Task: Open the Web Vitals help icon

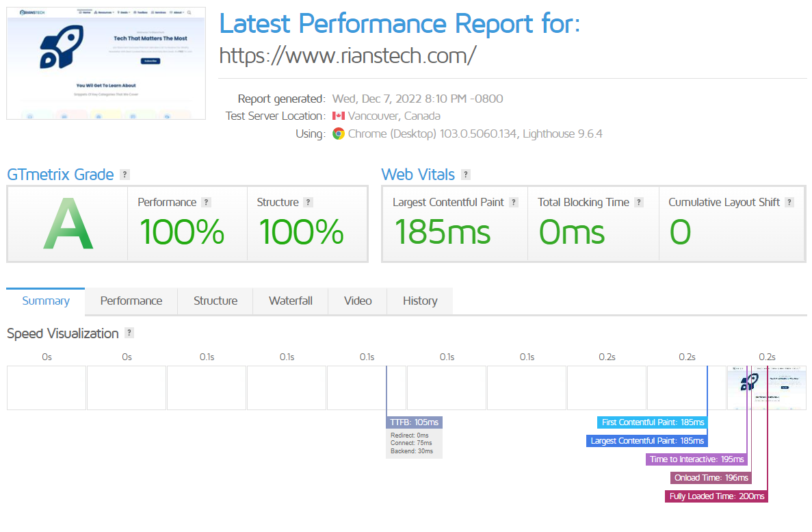Action: coord(466,175)
